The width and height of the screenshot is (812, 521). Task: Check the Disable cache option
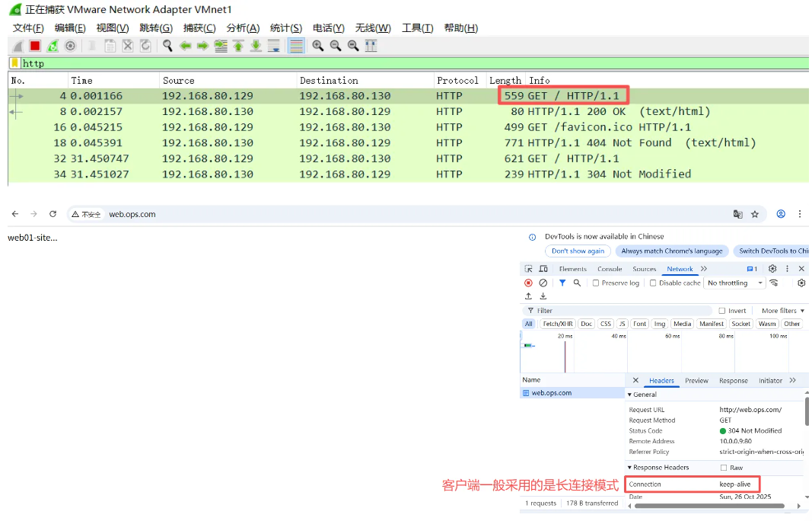pyautogui.click(x=653, y=283)
